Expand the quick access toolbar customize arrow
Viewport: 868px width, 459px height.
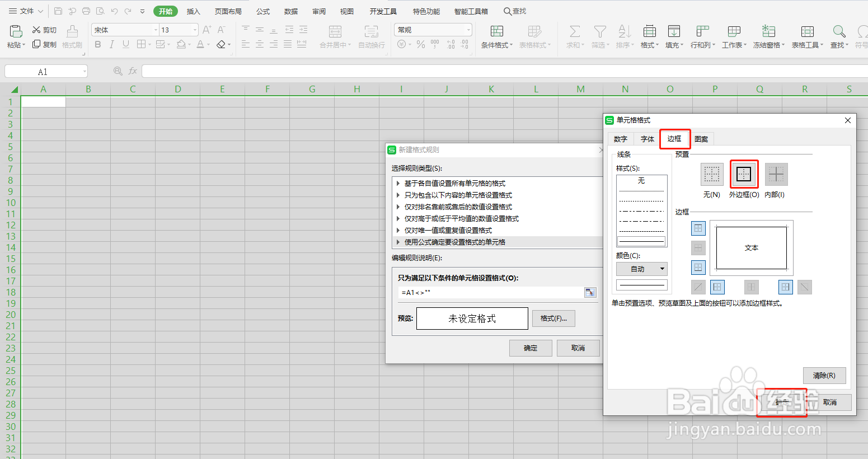(143, 11)
